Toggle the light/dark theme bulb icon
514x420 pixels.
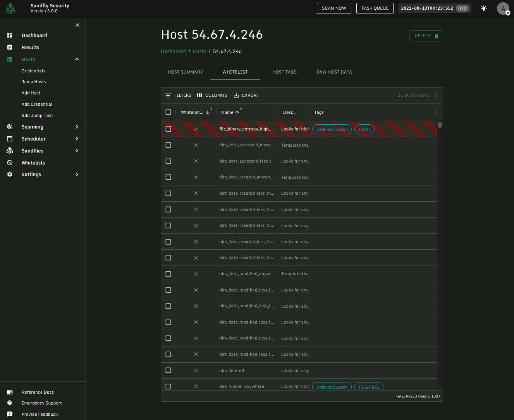(484, 8)
